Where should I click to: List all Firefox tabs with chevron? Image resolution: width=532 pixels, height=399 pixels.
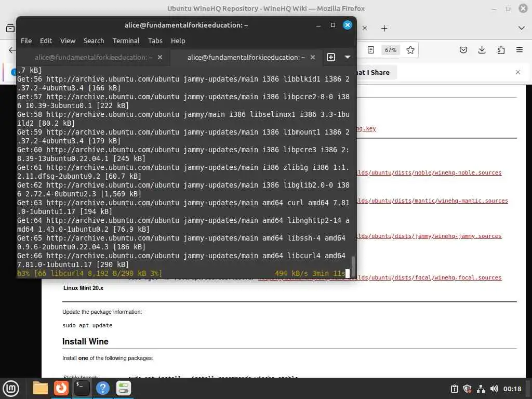tap(522, 28)
